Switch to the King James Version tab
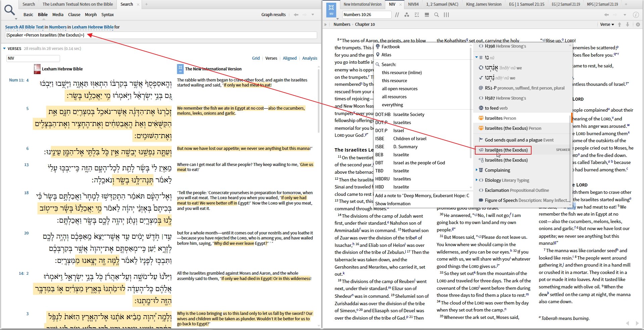The image size is (644, 330). pyautogui.click(x=484, y=4)
